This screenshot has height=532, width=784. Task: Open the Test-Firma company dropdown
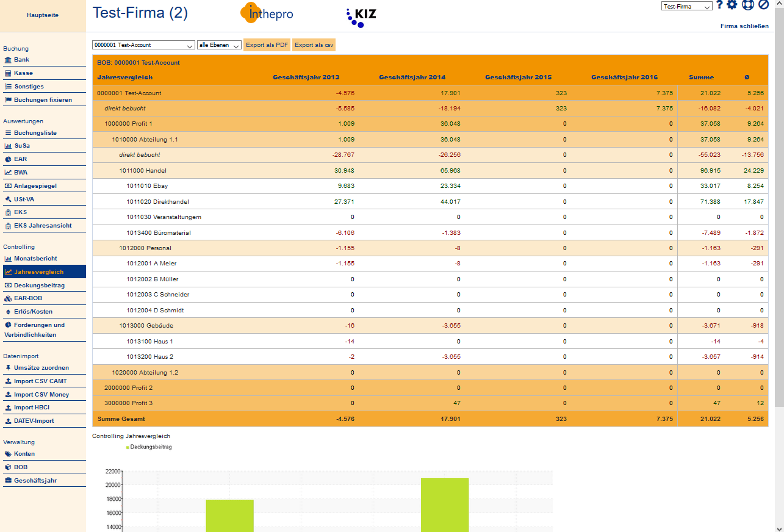tap(686, 7)
